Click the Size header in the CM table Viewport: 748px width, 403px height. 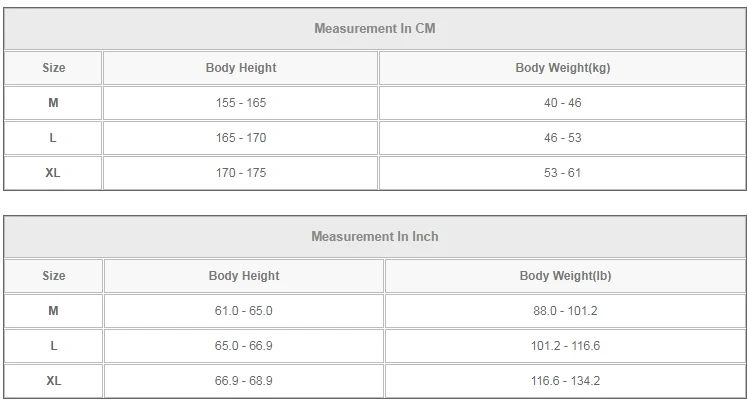[53, 68]
